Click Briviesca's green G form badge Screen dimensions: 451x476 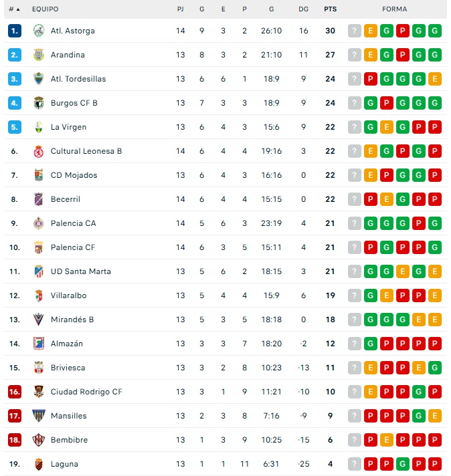[x=435, y=368]
